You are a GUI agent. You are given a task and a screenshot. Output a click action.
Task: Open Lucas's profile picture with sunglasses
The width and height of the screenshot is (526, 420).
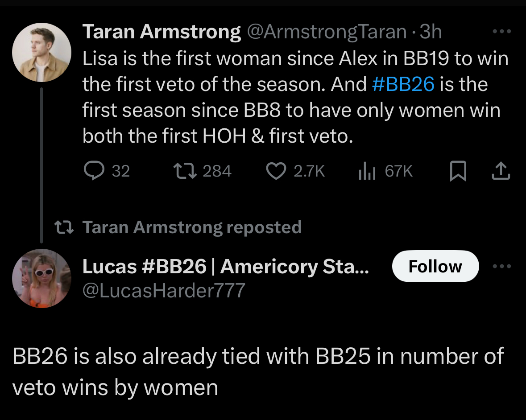pyautogui.click(x=41, y=278)
